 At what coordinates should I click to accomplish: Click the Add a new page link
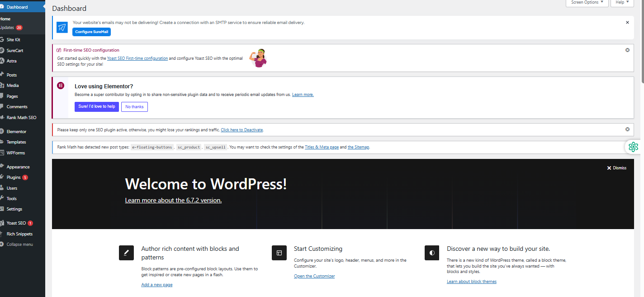tap(157, 285)
